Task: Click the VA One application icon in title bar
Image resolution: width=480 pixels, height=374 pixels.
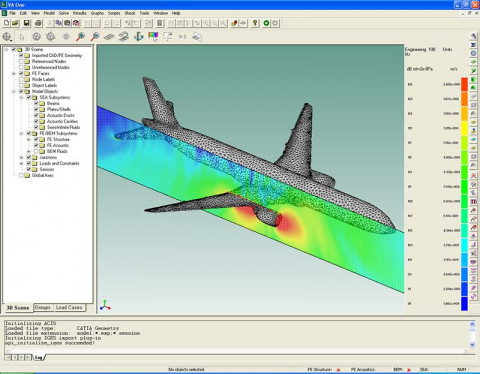Action: [x=4, y=5]
